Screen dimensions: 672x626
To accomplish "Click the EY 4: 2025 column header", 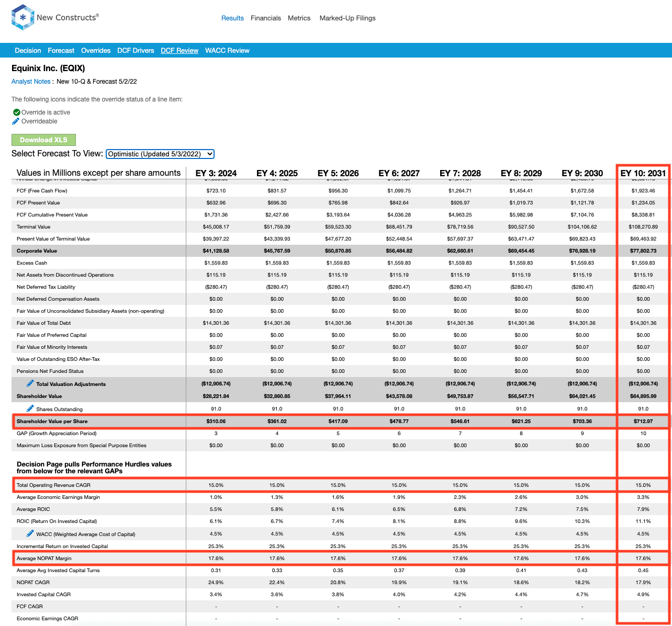I will 277,173.
